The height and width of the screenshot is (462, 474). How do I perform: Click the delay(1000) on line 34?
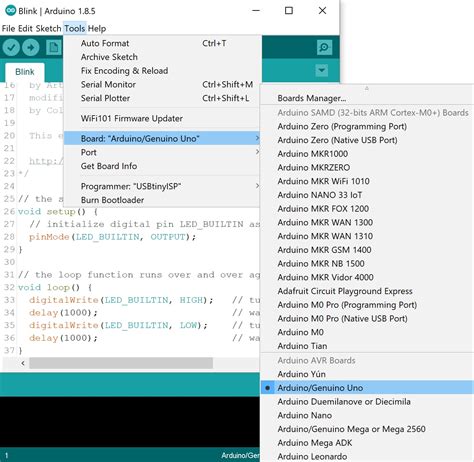[63, 313]
